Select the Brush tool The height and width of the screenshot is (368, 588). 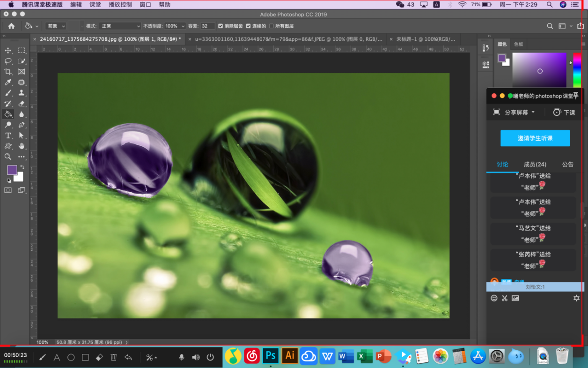(8, 93)
